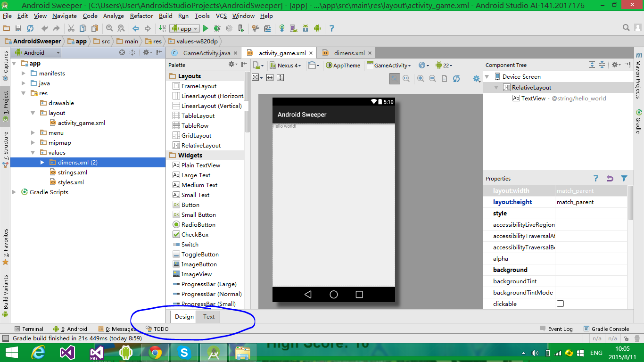This screenshot has height=362, width=644.
Task: Open the locale globe dropdown
Action: [424, 66]
